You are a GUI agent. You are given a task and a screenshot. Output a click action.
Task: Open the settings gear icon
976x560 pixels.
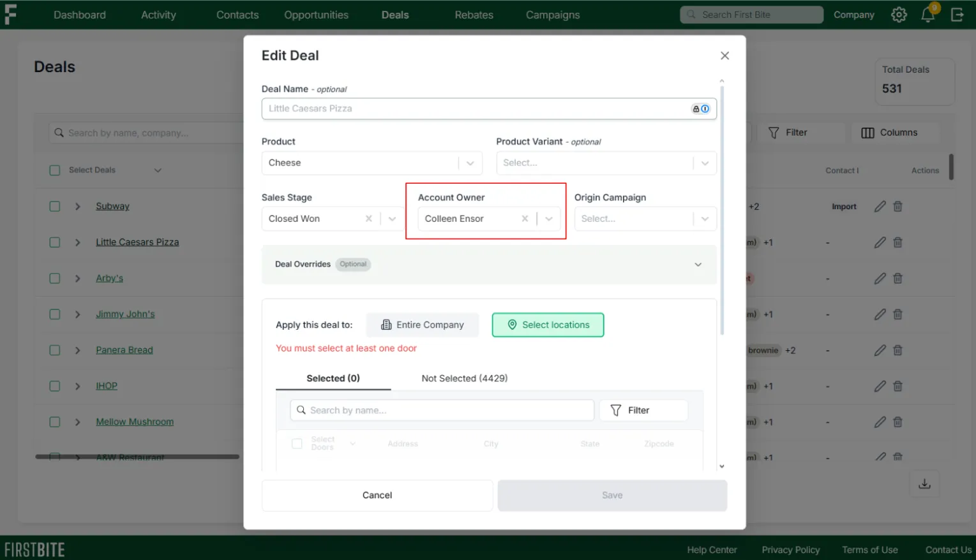(899, 15)
